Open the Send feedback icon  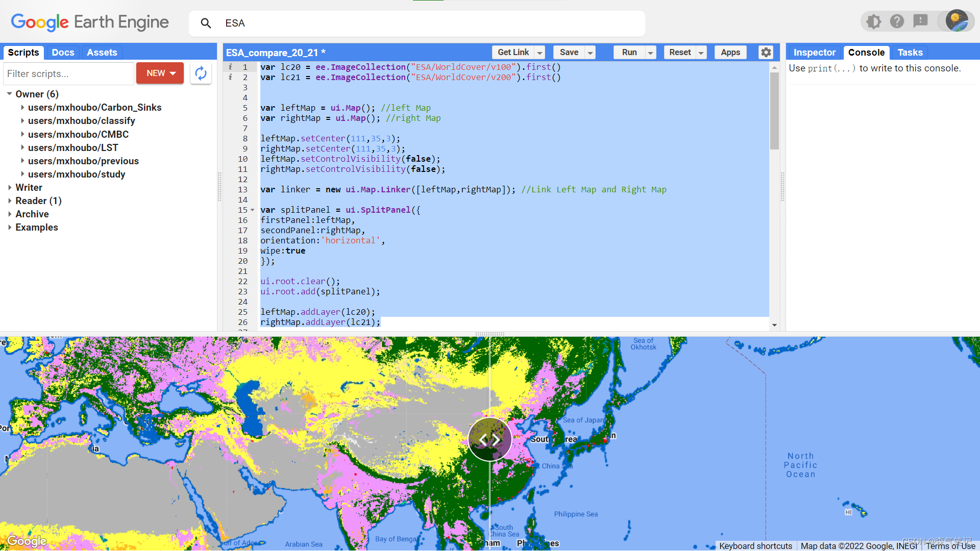920,21
